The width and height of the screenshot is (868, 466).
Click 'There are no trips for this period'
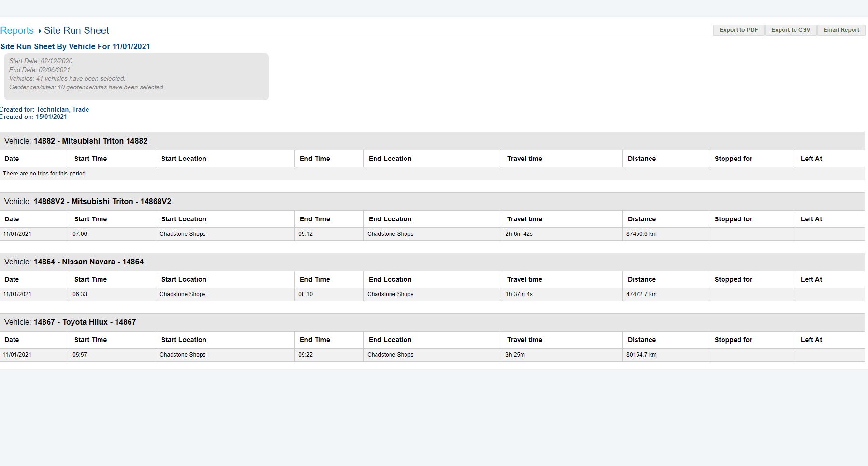pos(44,174)
